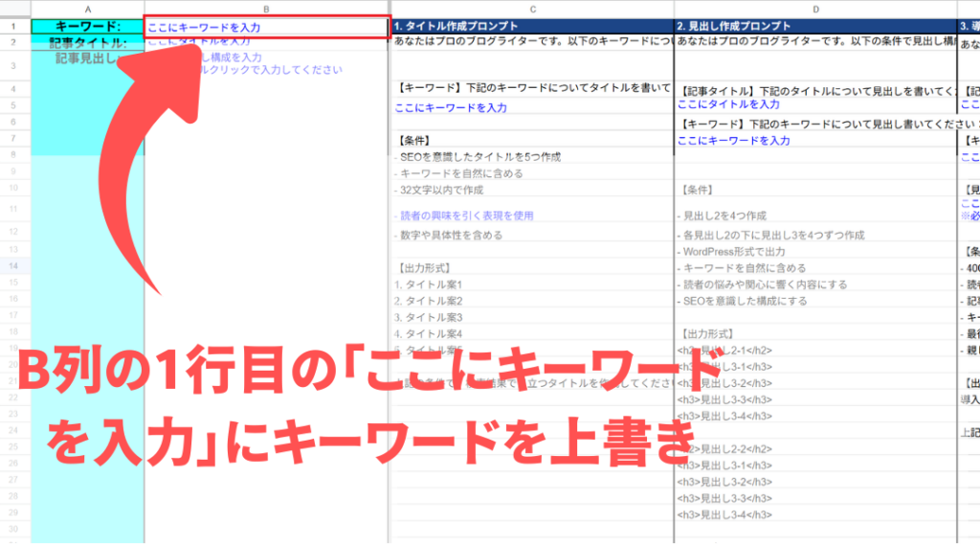Image resolution: width=980 pixels, height=545 pixels.
Task: Select the SEOを意識したタイトルを5つ作成 cell
Action: tap(478, 157)
